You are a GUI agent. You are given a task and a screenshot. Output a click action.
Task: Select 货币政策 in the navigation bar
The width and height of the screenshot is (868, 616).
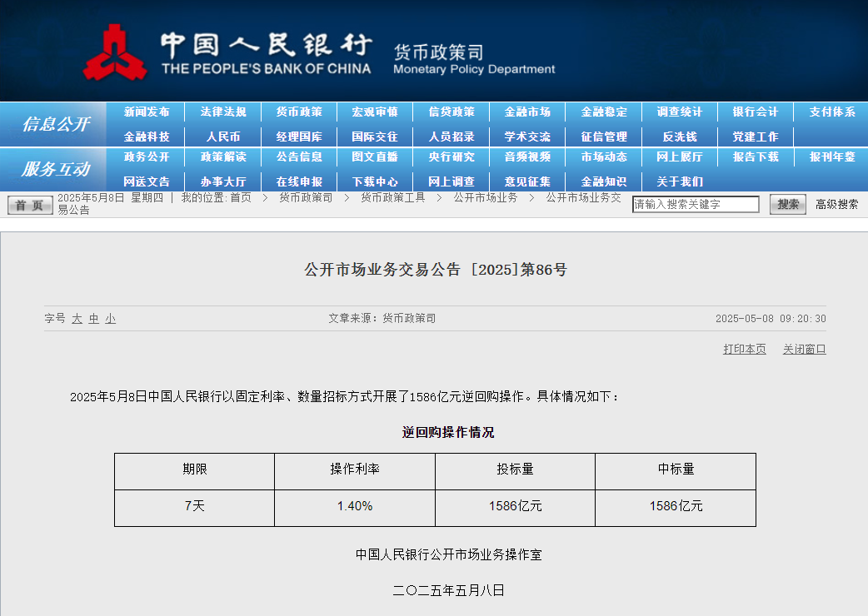point(299,112)
